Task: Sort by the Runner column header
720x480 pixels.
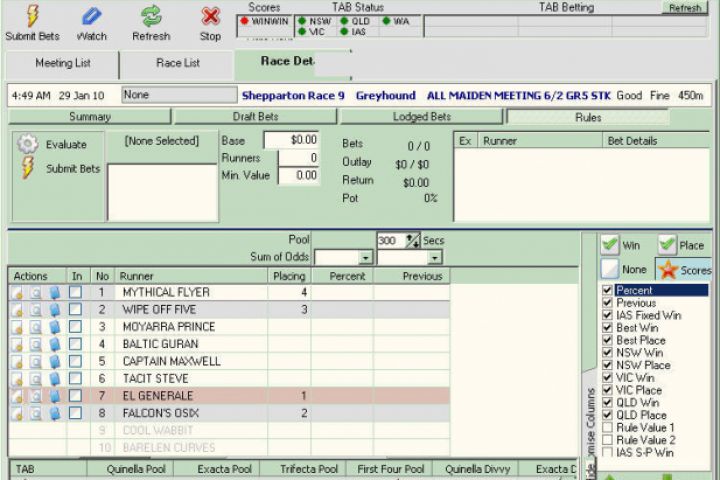Action: pos(191,276)
